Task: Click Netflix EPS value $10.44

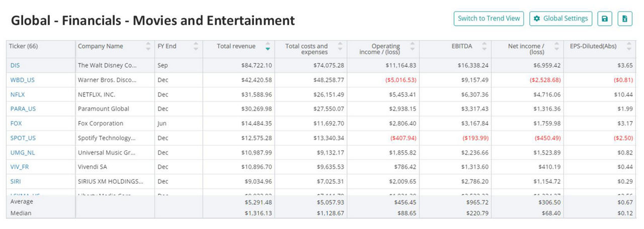Action: click(x=624, y=94)
